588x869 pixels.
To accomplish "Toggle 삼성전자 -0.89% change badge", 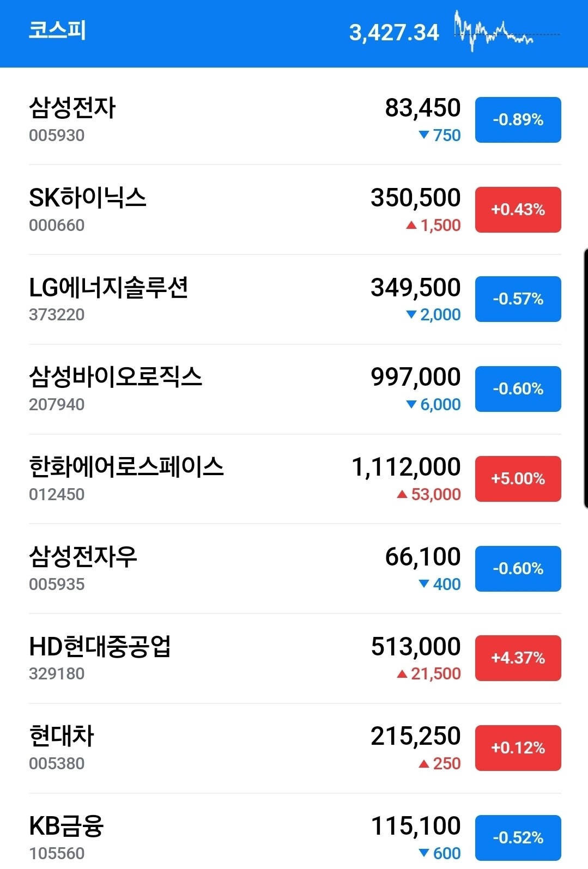I will pos(518,120).
